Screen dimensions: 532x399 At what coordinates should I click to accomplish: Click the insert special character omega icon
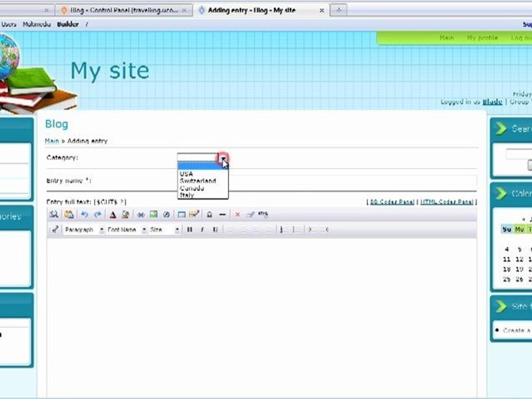point(209,214)
